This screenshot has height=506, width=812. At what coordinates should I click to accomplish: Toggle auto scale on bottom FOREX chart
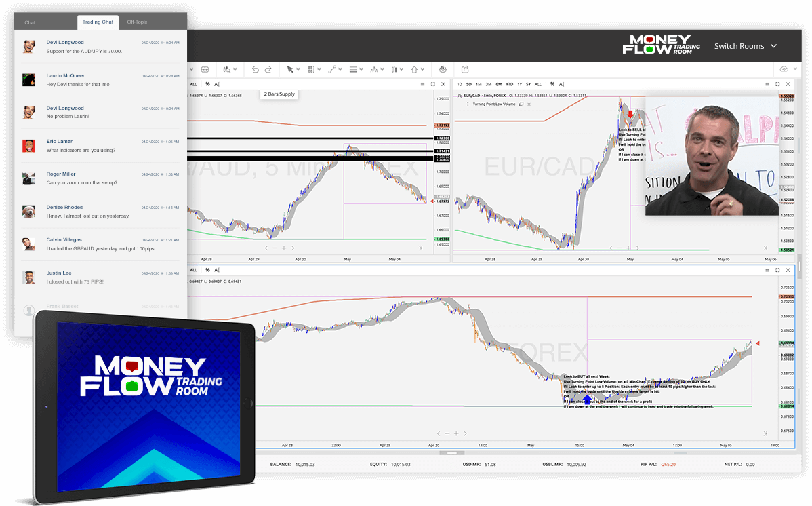(x=217, y=270)
